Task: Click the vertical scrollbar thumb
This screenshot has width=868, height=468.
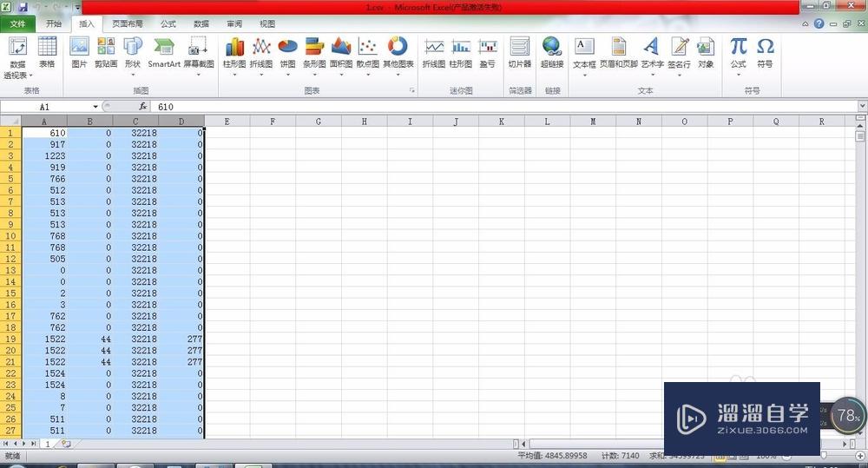Action: [860, 135]
